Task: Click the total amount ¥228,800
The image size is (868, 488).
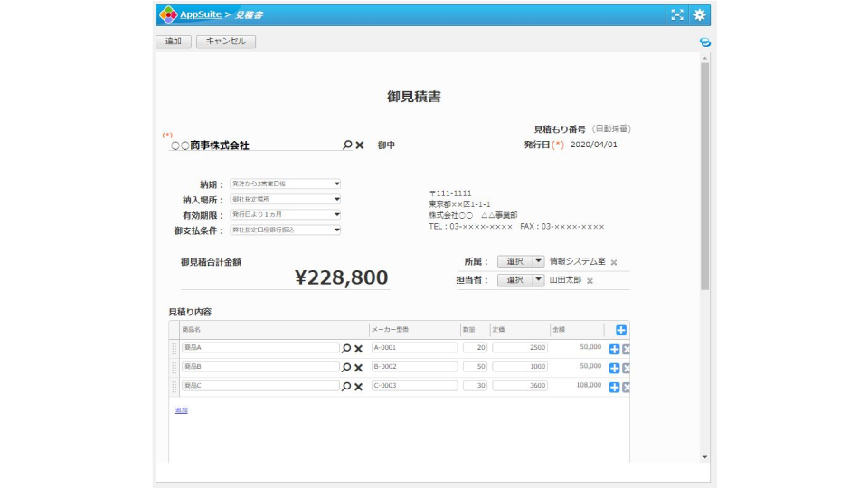Action: point(341,277)
